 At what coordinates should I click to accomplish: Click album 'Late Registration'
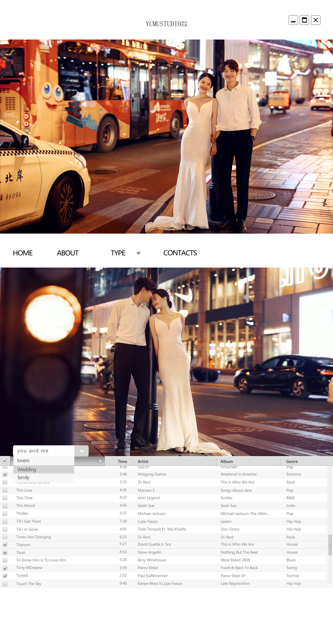click(x=235, y=583)
